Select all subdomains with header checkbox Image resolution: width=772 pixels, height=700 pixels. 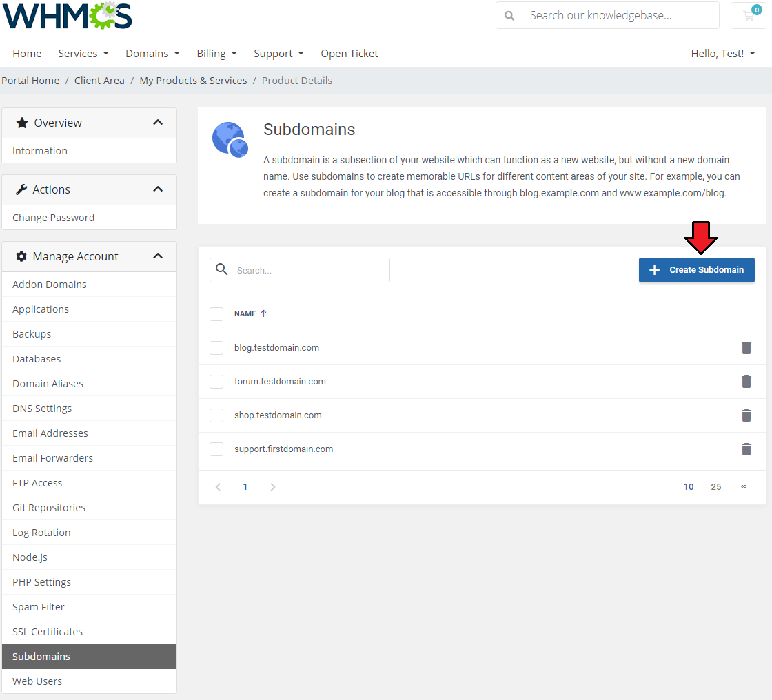216,314
